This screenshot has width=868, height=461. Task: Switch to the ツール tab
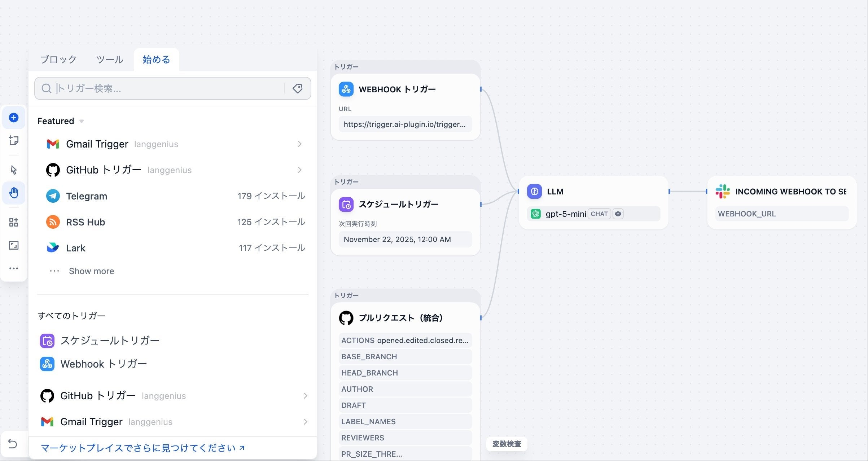pos(110,60)
